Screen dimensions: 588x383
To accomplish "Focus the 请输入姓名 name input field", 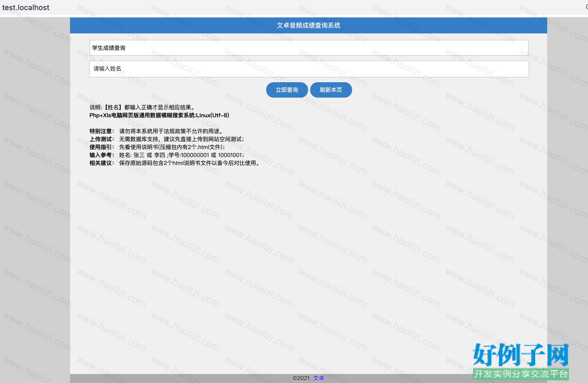I will tap(309, 69).
